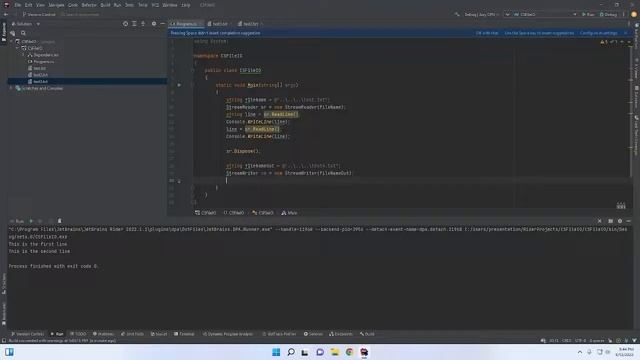The image size is (640, 360).
Task: Click the build hammer icon in toolbar
Action: 457,14
